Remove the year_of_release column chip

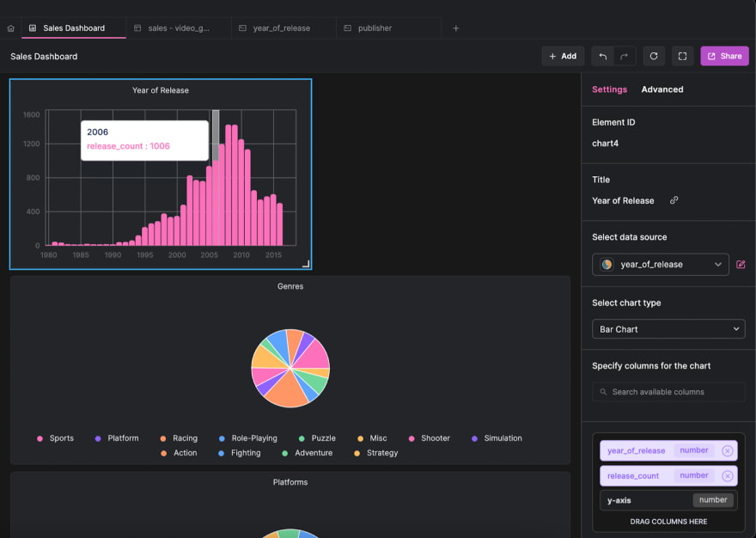(727, 450)
